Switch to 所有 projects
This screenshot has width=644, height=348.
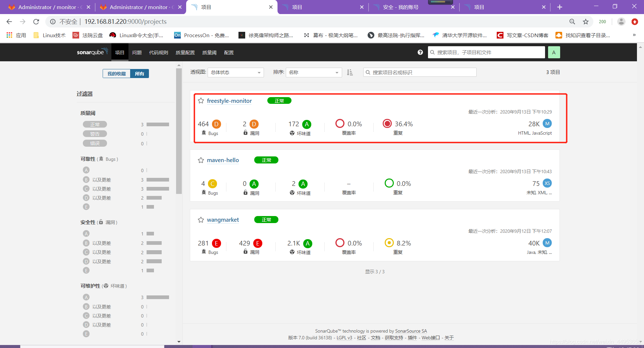coord(140,74)
